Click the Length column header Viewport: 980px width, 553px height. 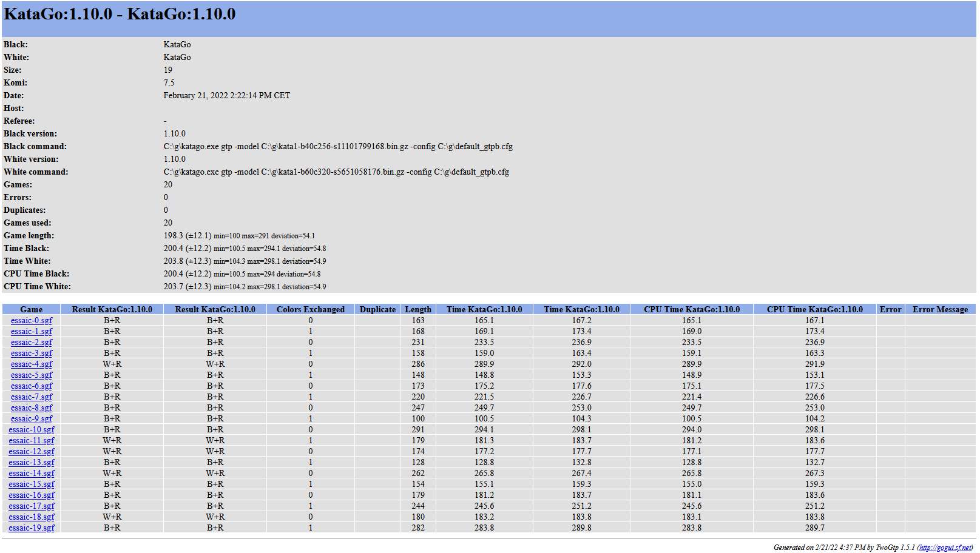point(418,309)
